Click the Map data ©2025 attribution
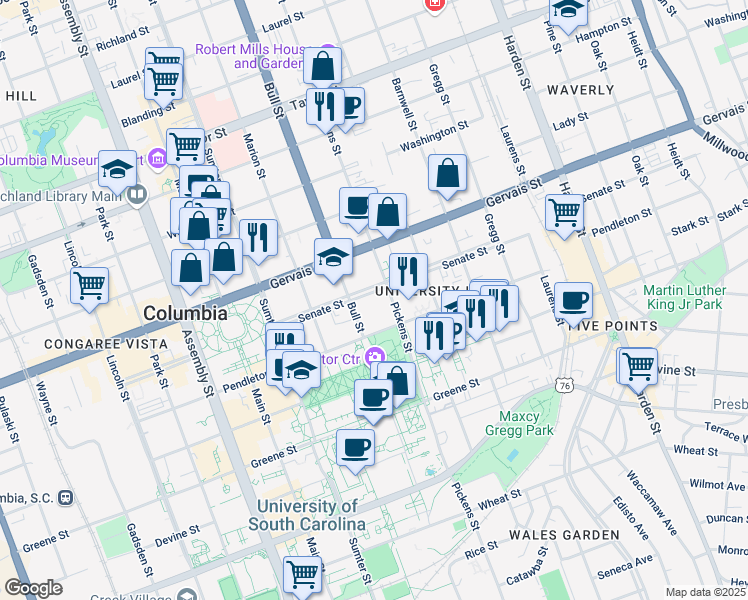The height and width of the screenshot is (600, 748). [x=706, y=592]
